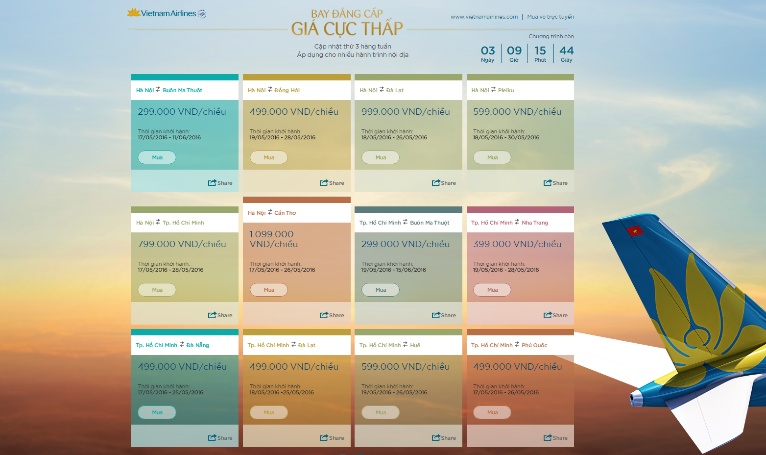Click the Tp. Hồ Chí Minh – Đà Lạt title
This screenshot has height=455, width=766.
pos(281,345)
